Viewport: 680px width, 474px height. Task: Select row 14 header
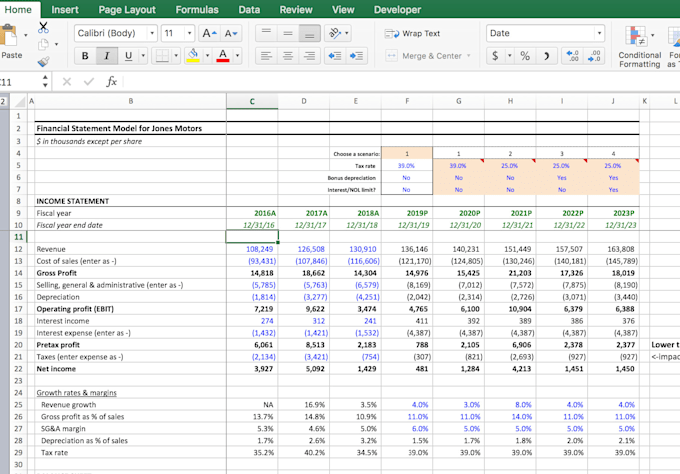coord(18,273)
